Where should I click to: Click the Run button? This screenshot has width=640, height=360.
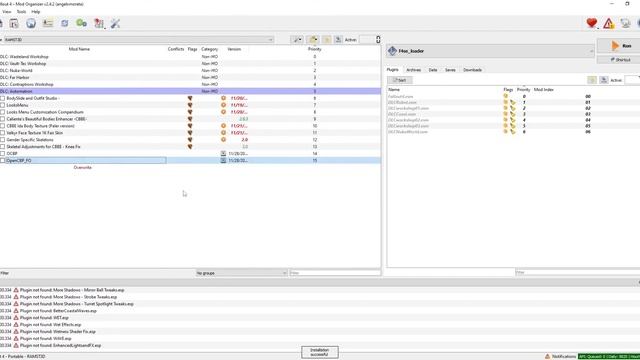pos(620,46)
